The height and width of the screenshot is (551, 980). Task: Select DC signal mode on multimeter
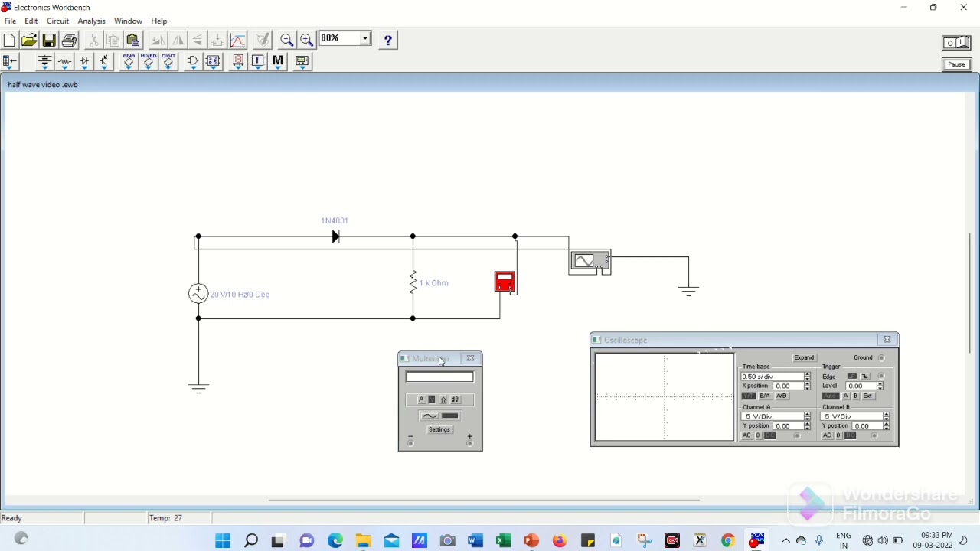(x=450, y=416)
